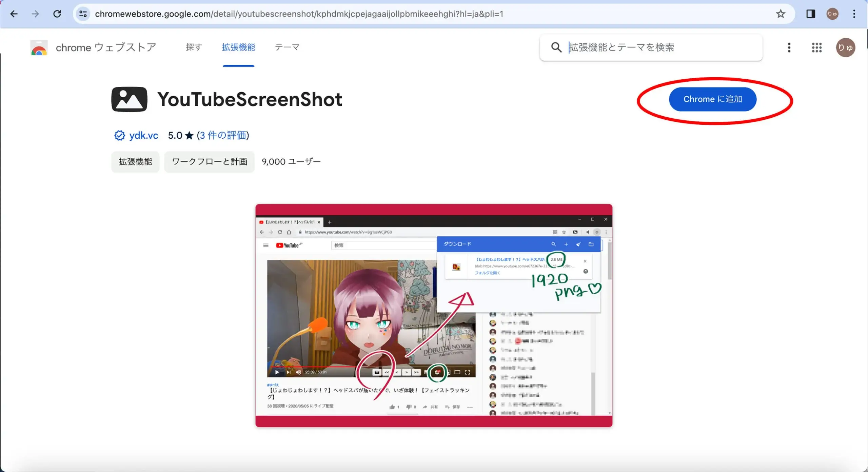Click the verified badge next to ydk.vc
The image size is (868, 472).
point(119,135)
